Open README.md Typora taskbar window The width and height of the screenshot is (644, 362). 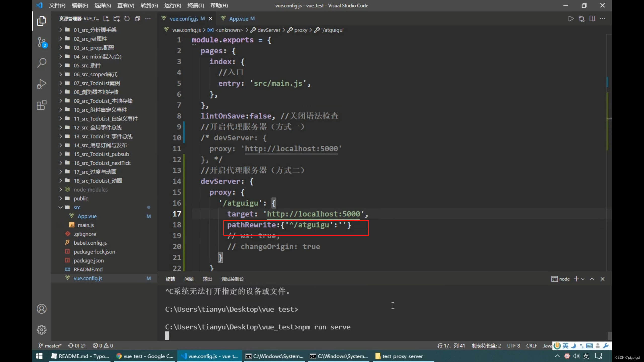[80, 356]
